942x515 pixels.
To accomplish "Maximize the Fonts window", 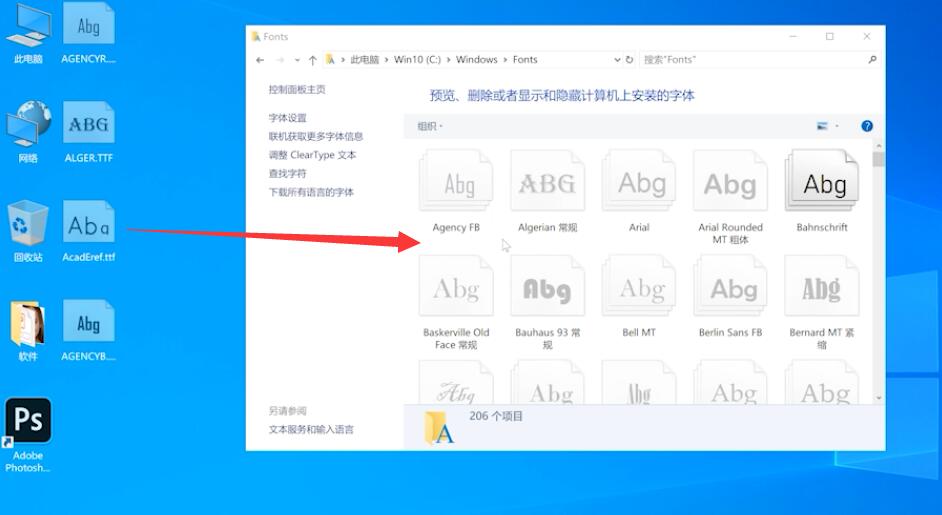I will click(830, 37).
